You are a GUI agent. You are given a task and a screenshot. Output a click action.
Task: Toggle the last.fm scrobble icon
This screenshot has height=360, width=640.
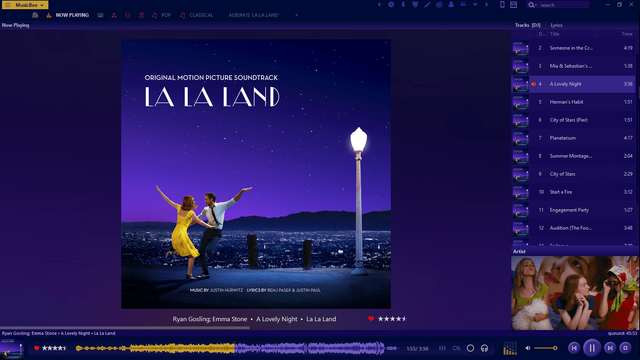point(456,348)
